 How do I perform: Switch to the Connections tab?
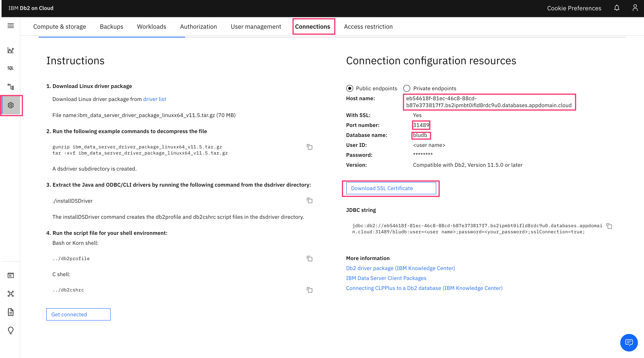[312, 26]
